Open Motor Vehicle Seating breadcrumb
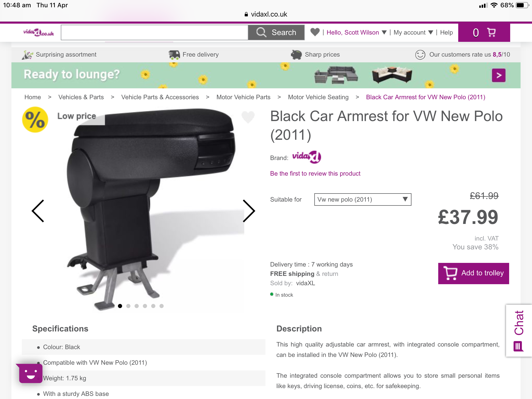Viewport: 532px width, 399px height. coord(318,97)
